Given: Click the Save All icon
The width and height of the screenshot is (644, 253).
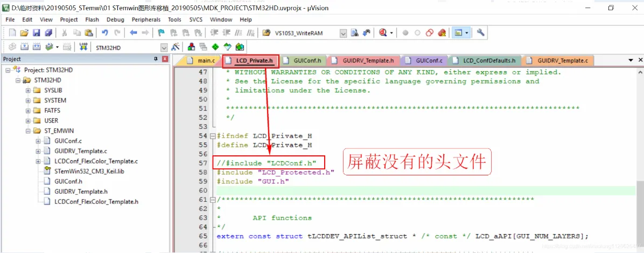Looking at the screenshot, I should point(48,32).
